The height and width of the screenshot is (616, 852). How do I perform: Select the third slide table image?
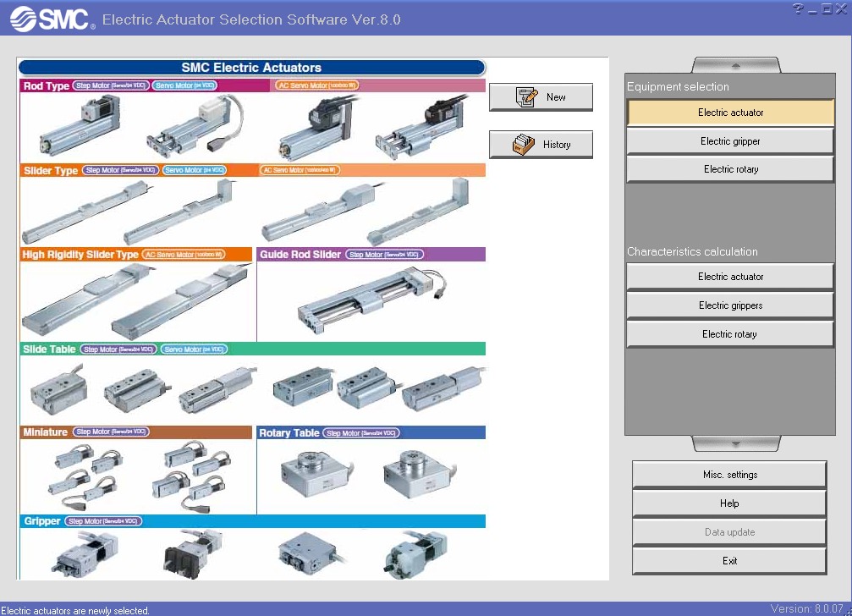pos(217,389)
